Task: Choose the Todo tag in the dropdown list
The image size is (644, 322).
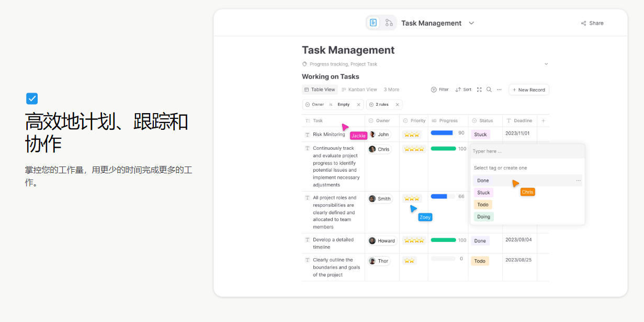Action: [483, 205]
